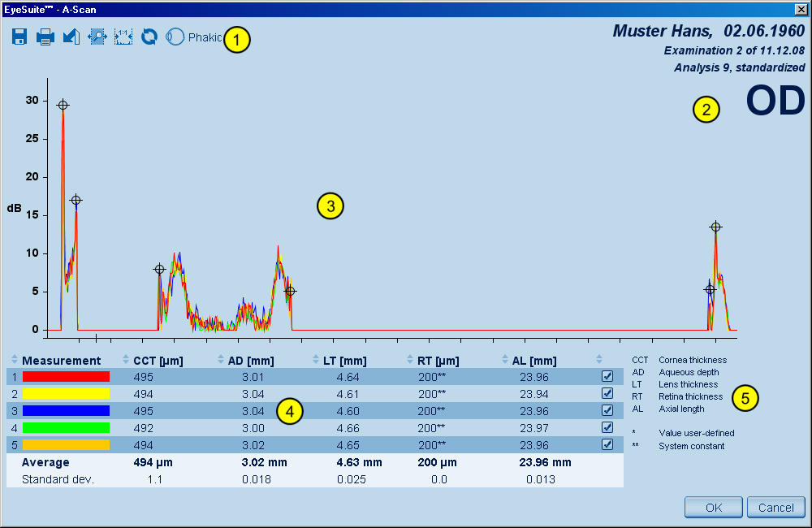Click the Cancel button
This screenshot has width=812, height=528.
tap(775, 507)
